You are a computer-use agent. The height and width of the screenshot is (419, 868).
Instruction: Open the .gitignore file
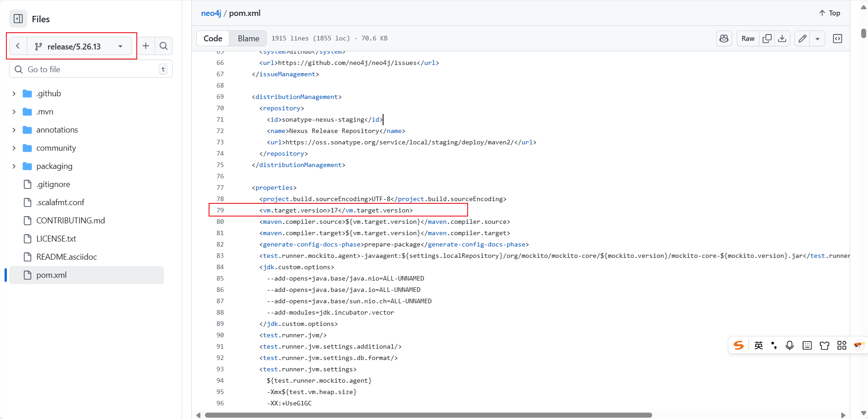(x=53, y=184)
